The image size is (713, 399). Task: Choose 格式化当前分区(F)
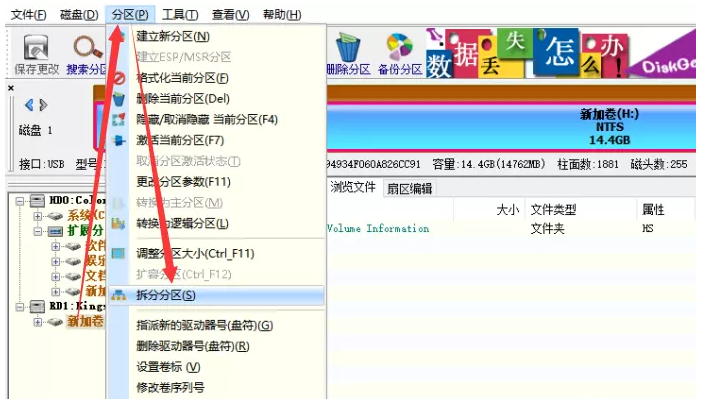pyautogui.click(x=217, y=78)
